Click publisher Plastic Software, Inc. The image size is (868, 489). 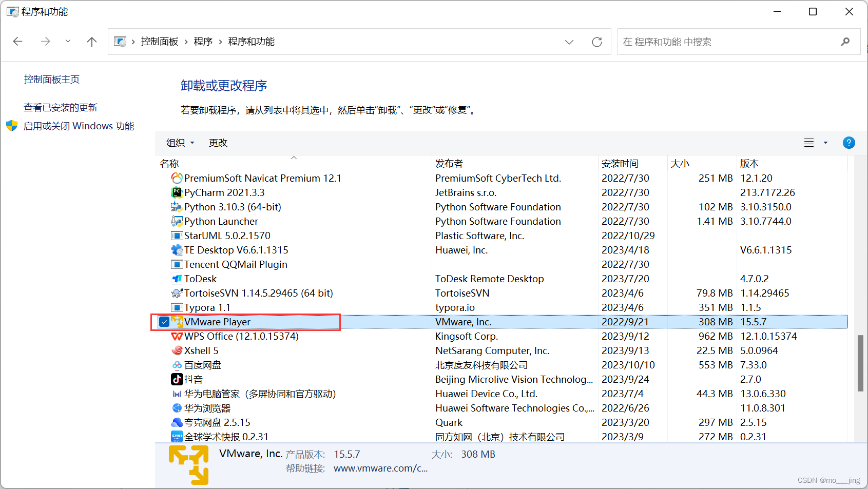pyautogui.click(x=479, y=236)
